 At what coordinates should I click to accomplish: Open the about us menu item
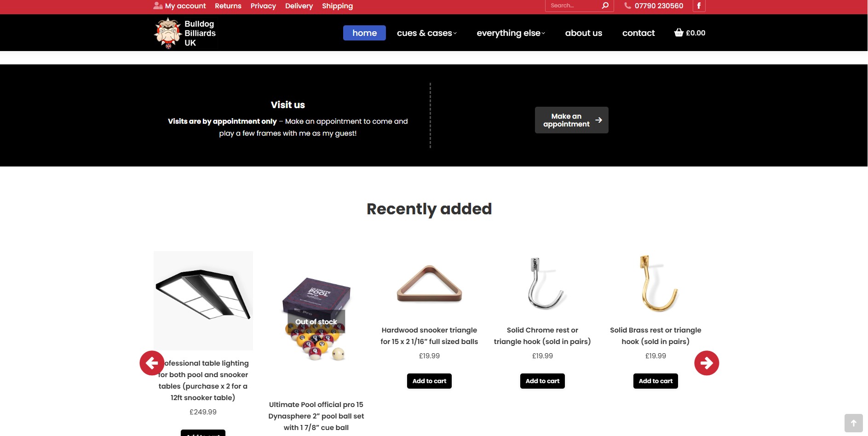(583, 33)
